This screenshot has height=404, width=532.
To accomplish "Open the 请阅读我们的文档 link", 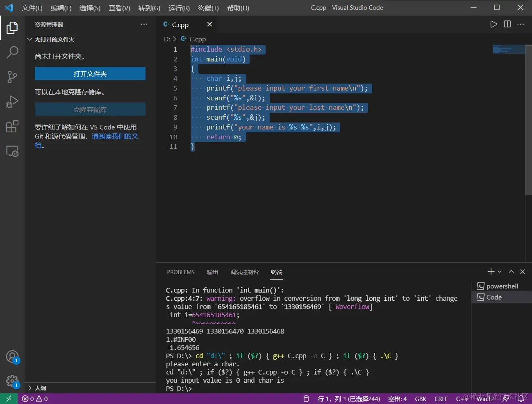I will [115, 136].
